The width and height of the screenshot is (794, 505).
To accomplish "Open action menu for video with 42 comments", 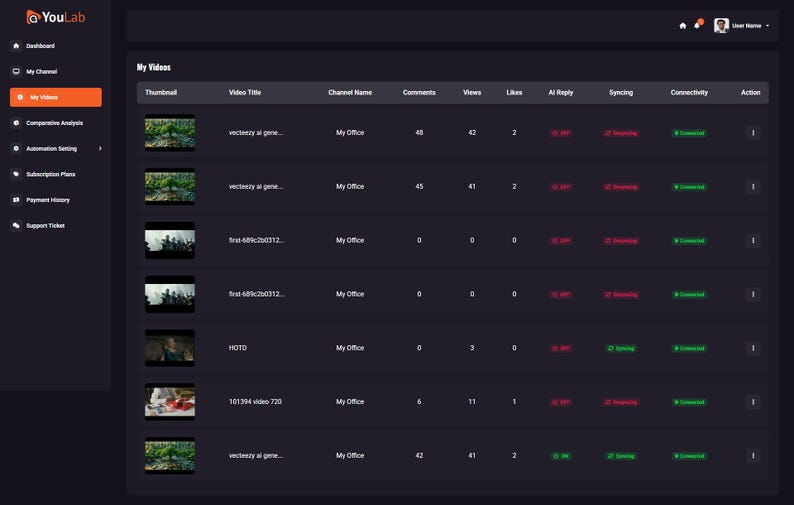I will click(x=753, y=455).
